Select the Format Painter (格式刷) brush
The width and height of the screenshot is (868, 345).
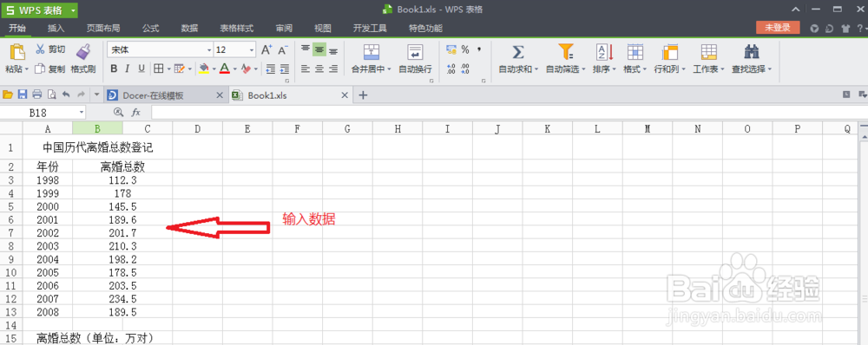click(83, 51)
